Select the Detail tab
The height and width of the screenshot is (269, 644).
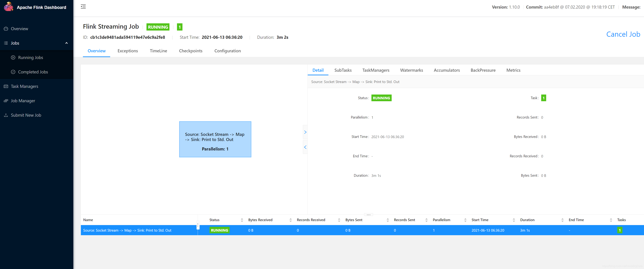click(x=318, y=70)
